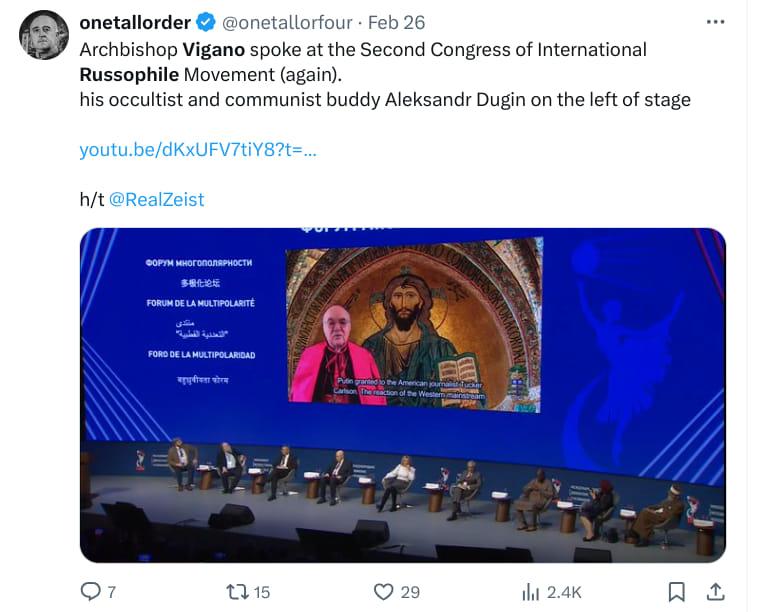This screenshot has width=757, height=612.
Task: Click the share upload icon
Action: (x=716, y=592)
